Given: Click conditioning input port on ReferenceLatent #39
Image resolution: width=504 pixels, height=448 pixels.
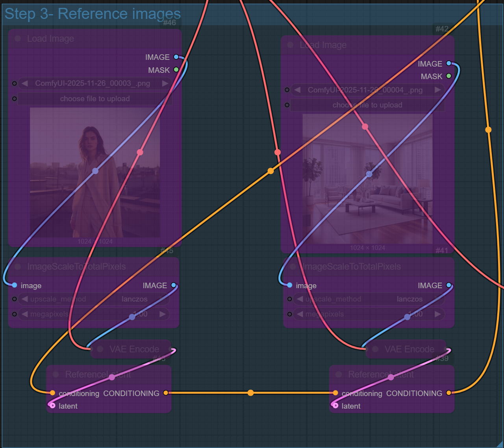Looking at the screenshot, I should point(335,393).
